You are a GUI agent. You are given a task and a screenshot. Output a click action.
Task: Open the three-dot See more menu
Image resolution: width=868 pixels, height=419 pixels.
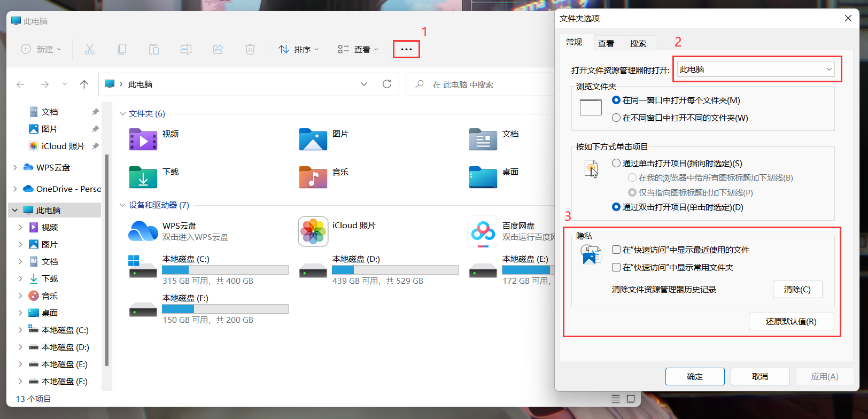406,49
